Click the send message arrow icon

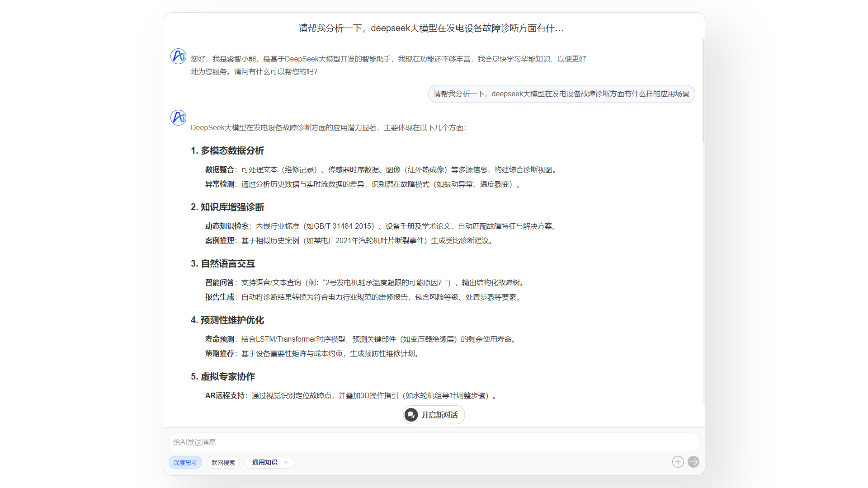pyautogui.click(x=693, y=462)
